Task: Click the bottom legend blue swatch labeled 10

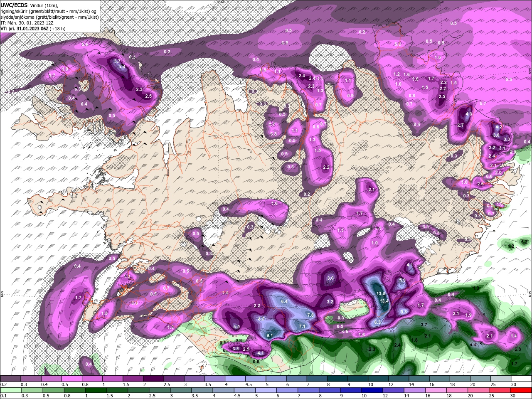Action: pos(372,390)
